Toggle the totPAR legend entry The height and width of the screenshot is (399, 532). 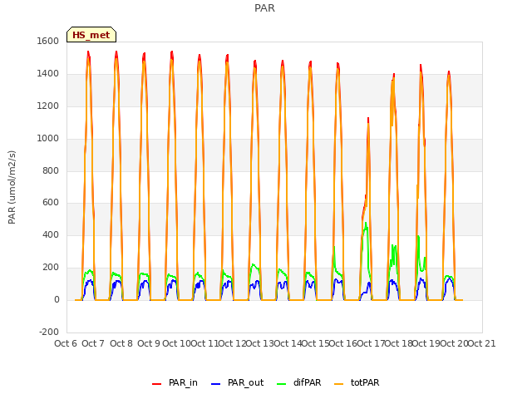(357, 382)
